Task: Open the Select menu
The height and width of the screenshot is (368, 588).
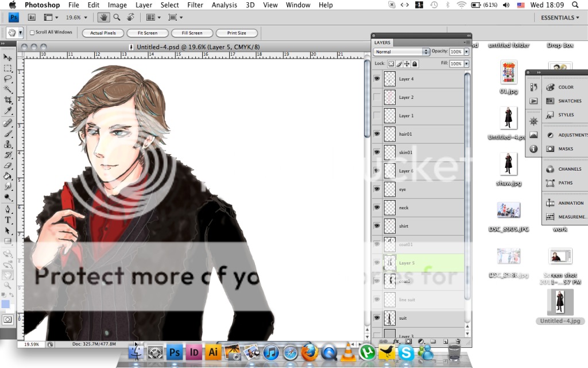Action: tap(169, 5)
